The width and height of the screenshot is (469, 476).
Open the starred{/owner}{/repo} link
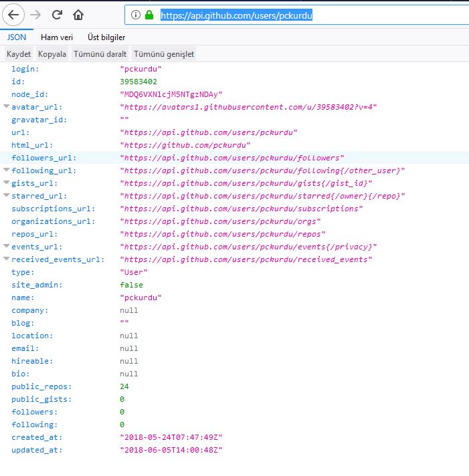(262, 197)
